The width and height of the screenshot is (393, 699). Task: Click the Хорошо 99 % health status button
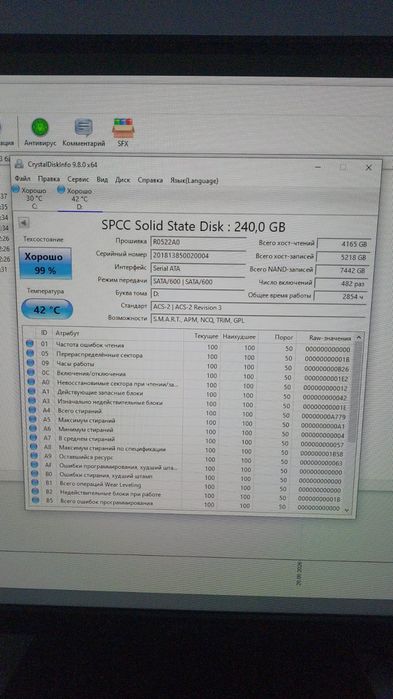coord(45,263)
